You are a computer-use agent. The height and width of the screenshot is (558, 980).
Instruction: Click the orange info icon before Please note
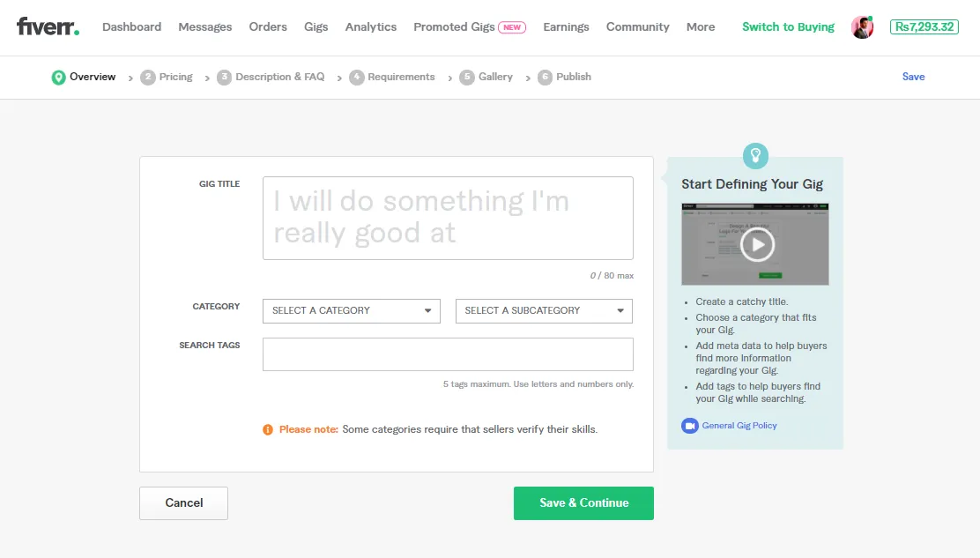point(268,429)
